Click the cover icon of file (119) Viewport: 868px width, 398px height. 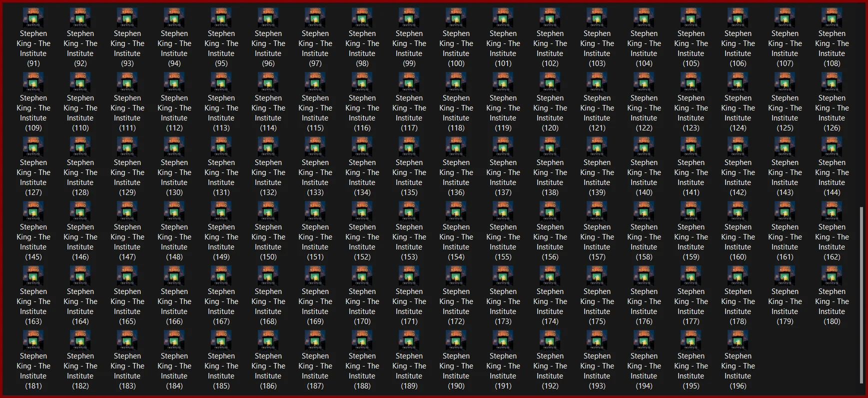503,82
